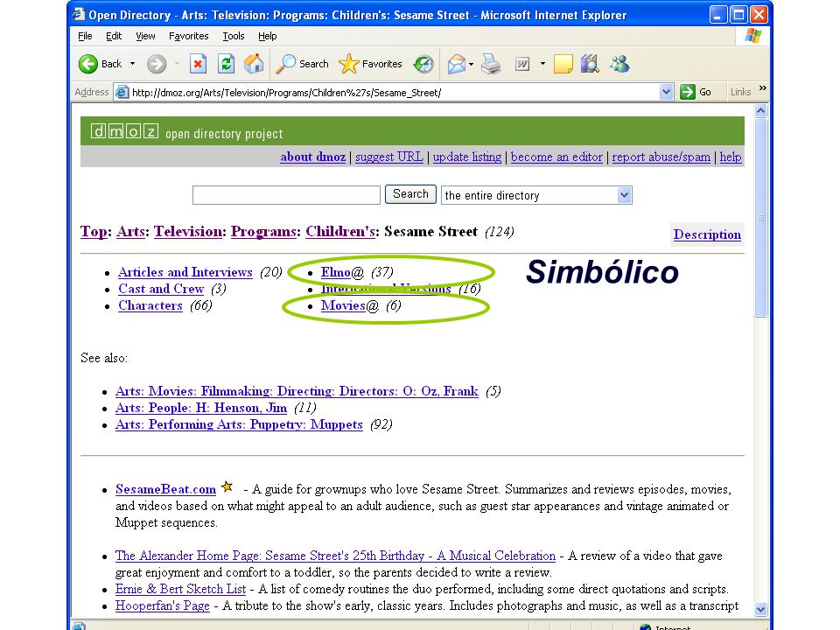Expand the Back button history dropdown arrow
Screen dimensions: 840x630
point(132,64)
